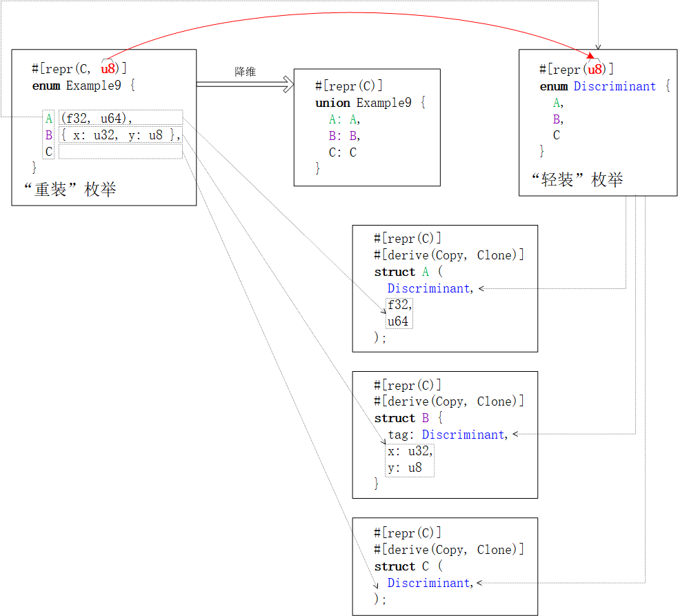This screenshot has width=678, height=616.
Task: Click the '“重装” 枚举' caption
Action: point(70,190)
